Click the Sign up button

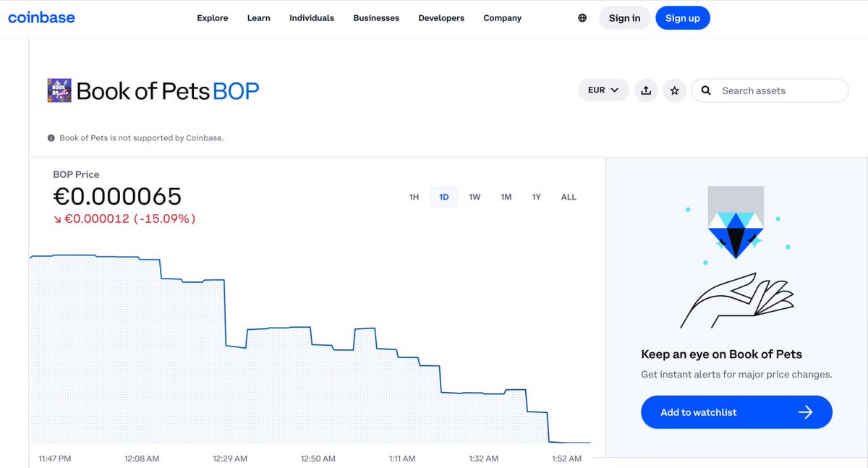(x=683, y=18)
